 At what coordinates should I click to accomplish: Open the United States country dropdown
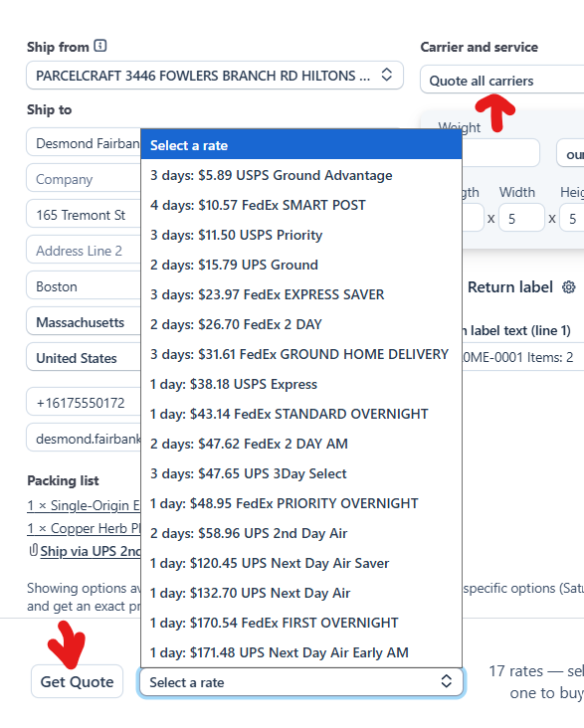coord(84,358)
